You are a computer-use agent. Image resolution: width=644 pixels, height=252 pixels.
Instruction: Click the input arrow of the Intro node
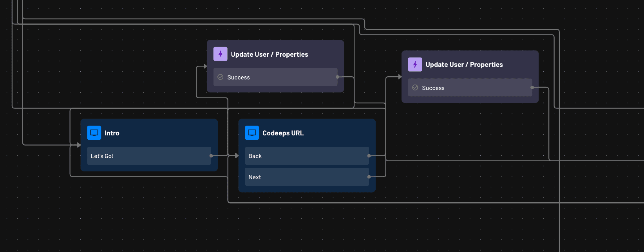(79, 145)
